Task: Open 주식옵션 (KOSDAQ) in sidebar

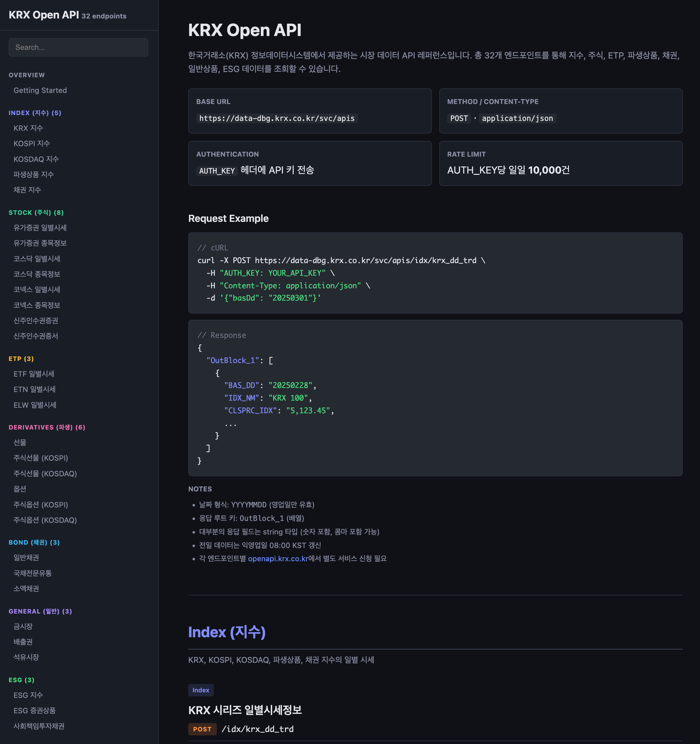Action: (x=45, y=520)
